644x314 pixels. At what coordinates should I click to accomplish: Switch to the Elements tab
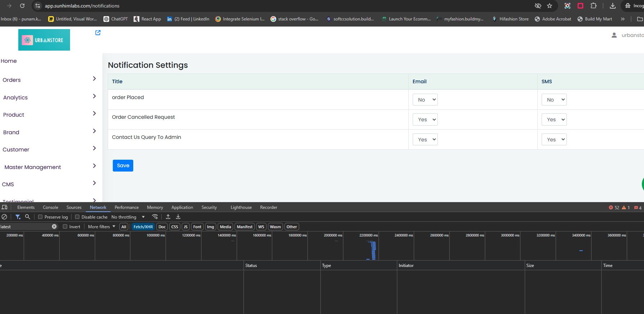pos(26,207)
